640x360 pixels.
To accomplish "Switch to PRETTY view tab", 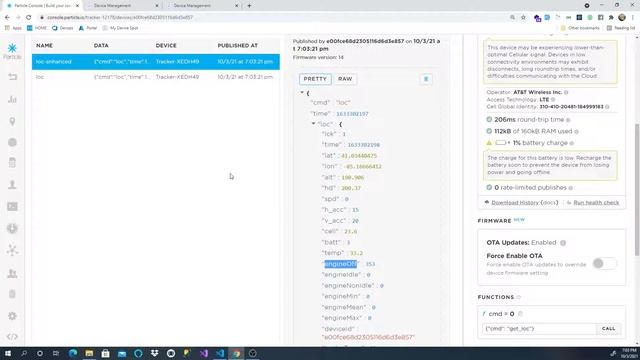I will [x=315, y=79].
